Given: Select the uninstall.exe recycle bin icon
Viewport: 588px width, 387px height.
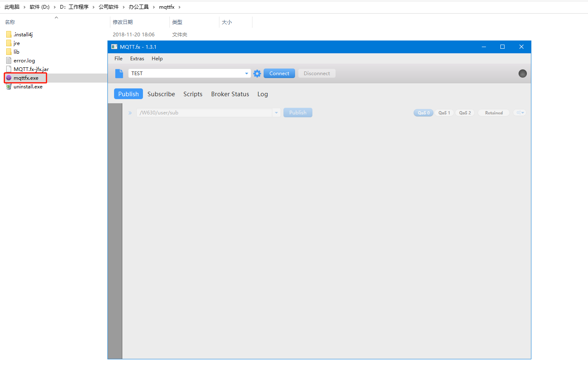Looking at the screenshot, I should (9, 87).
